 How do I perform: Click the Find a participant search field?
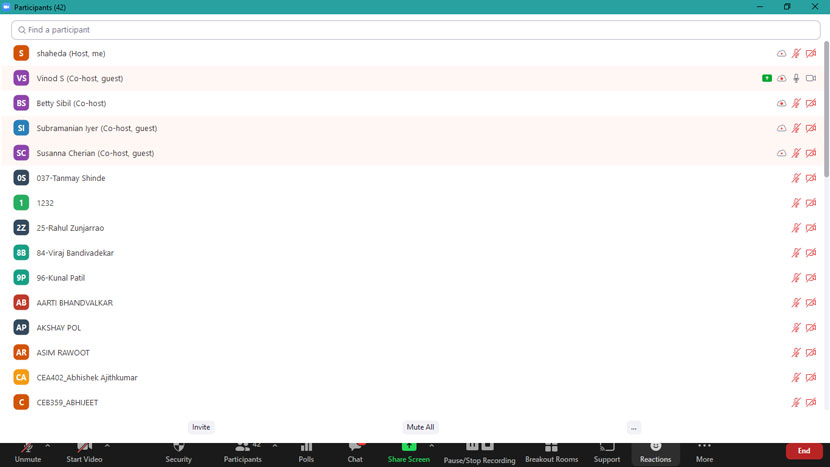tap(415, 30)
